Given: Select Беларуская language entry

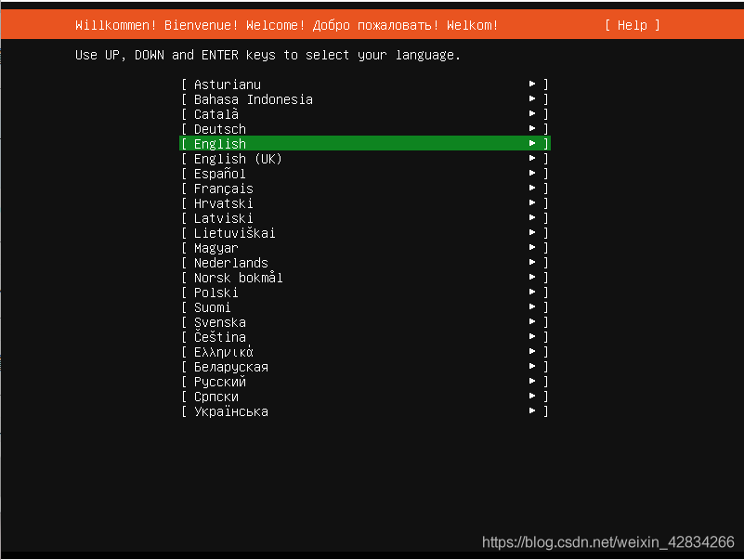Looking at the screenshot, I should [365, 367].
